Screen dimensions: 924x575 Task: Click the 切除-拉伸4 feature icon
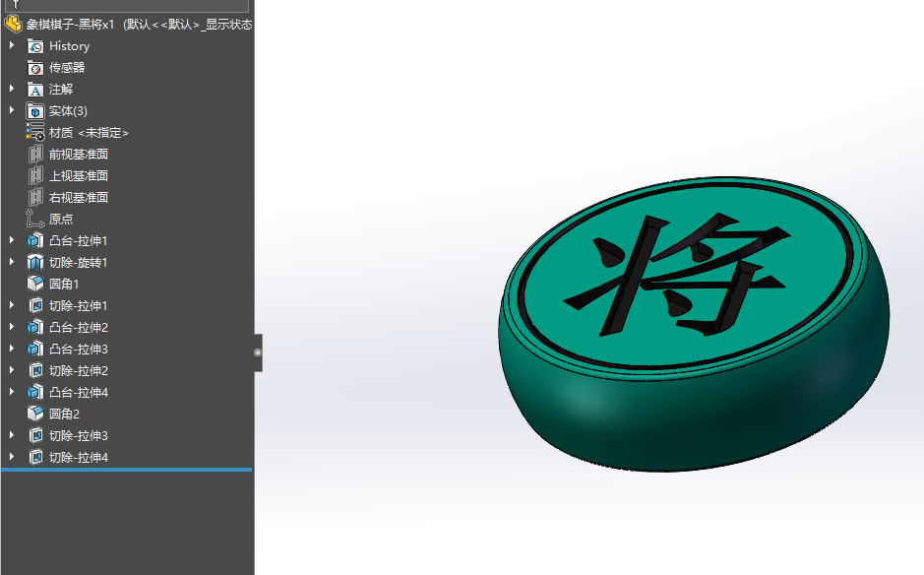point(35,457)
